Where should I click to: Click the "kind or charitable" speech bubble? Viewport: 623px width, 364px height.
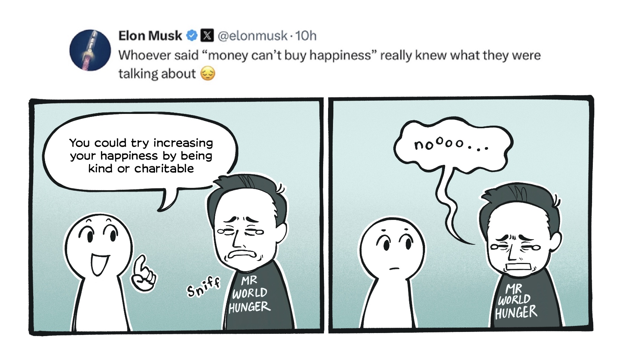tap(141, 155)
